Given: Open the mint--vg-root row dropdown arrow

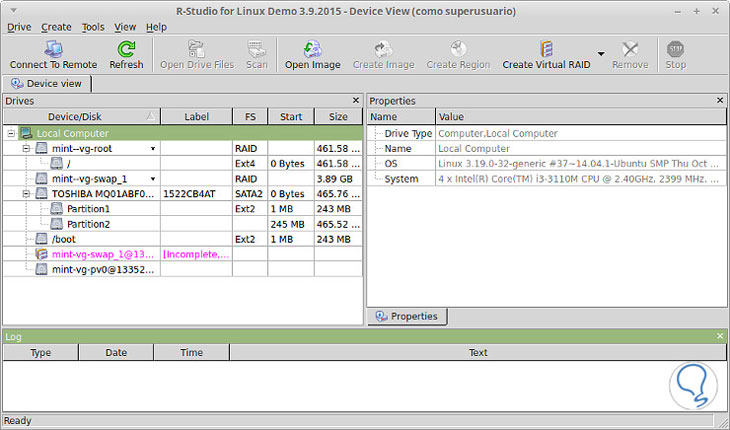Looking at the screenshot, I should coord(153,149).
